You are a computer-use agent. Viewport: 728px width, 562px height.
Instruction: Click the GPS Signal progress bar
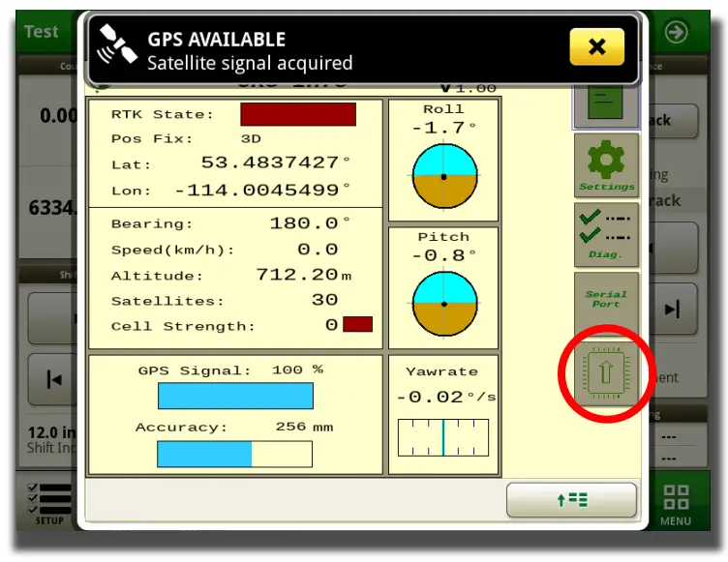(x=235, y=396)
